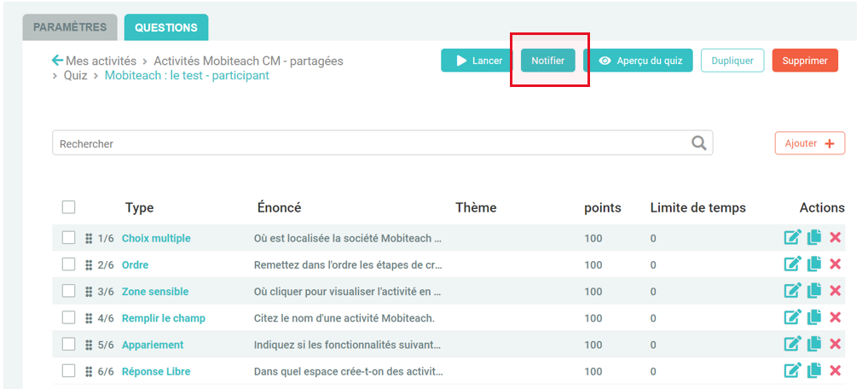Image resolution: width=868 pixels, height=389 pixels.
Task: Click the Limite de temps column header
Action: [x=698, y=207]
